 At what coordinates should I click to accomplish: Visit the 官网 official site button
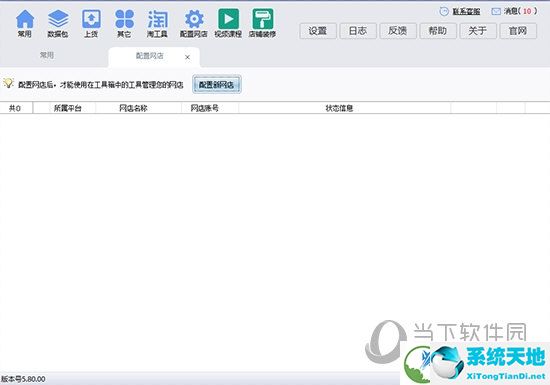[x=518, y=31]
